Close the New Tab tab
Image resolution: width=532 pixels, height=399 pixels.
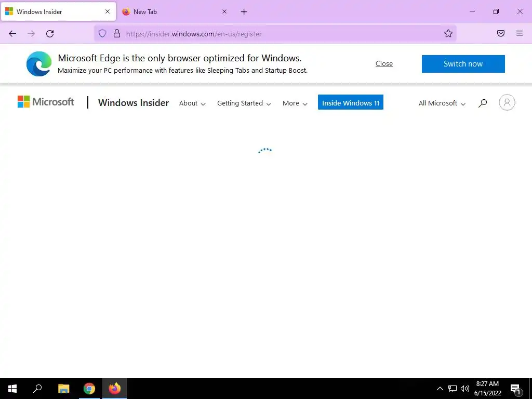pyautogui.click(x=224, y=11)
